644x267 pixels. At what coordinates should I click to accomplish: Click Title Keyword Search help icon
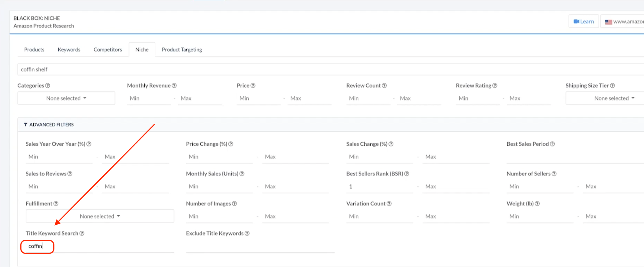(82, 233)
